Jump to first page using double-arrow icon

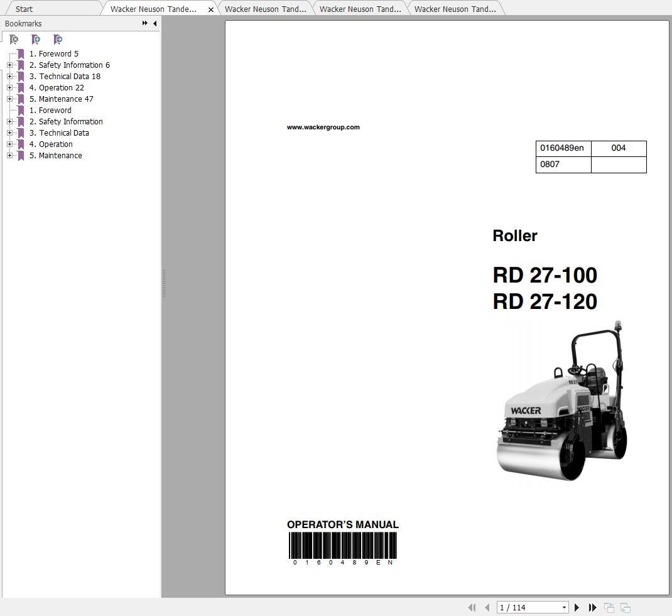point(472,607)
